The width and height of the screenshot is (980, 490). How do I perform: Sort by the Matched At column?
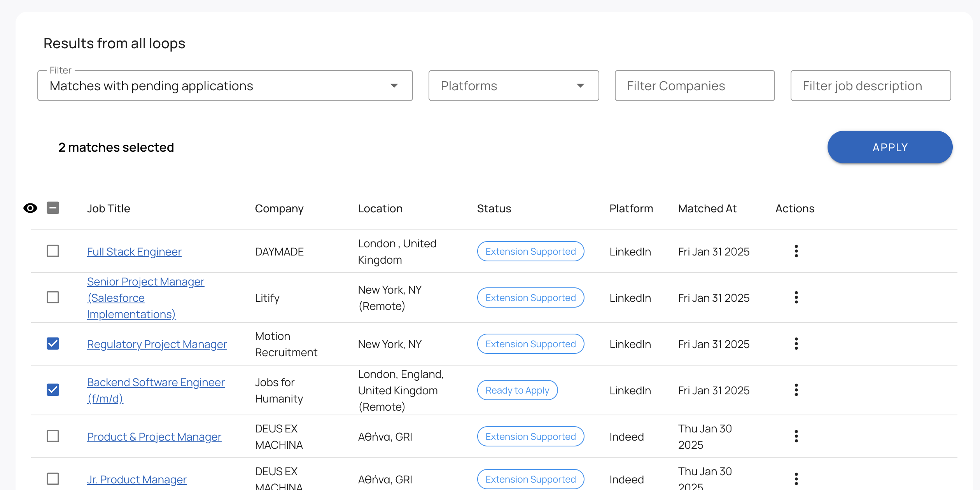(x=707, y=208)
